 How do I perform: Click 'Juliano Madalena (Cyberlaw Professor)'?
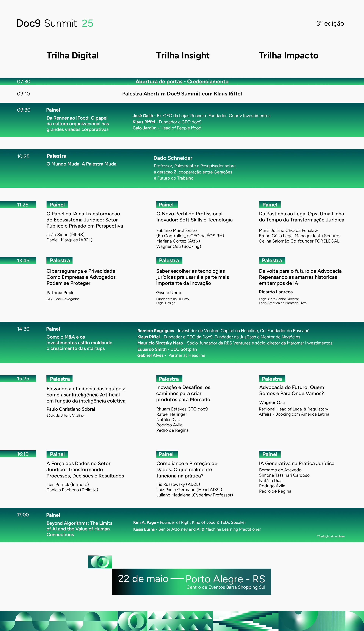coord(195,495)
